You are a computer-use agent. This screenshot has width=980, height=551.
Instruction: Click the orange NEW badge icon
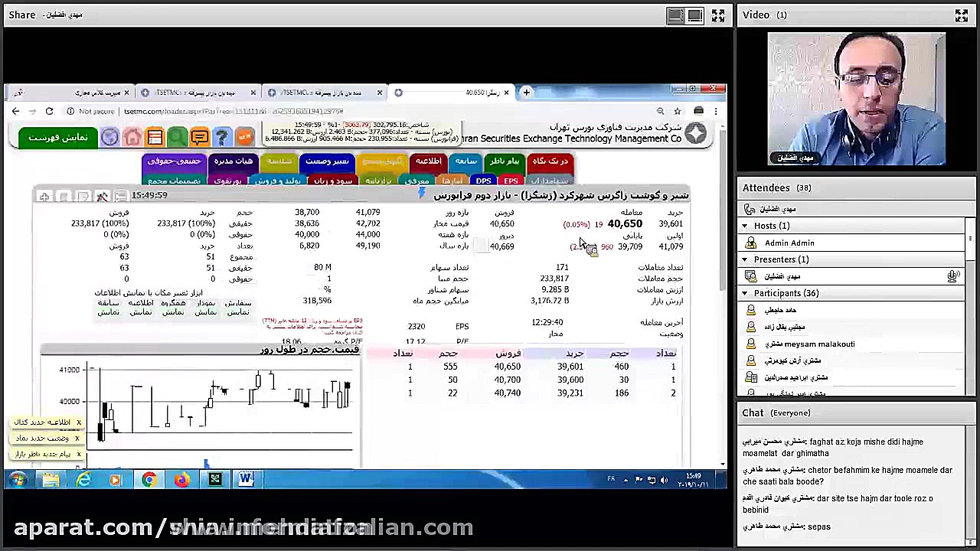244,137
